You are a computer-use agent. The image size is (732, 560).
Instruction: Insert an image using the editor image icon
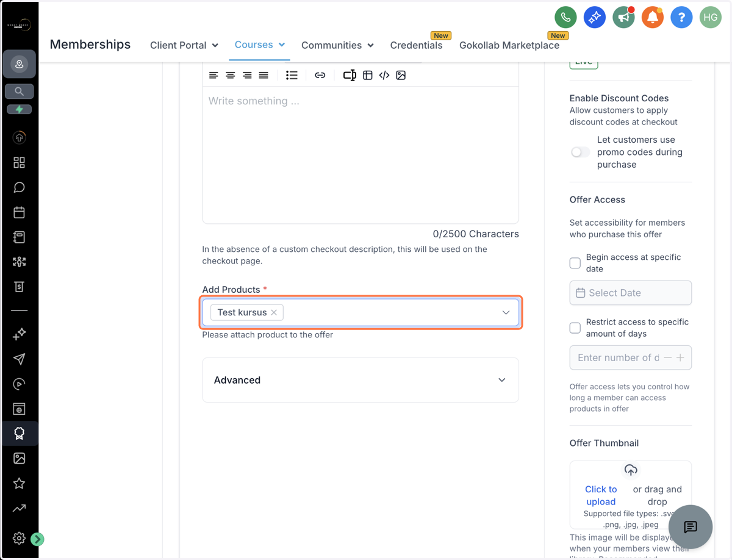pyautogui.click(x=401, y=75)
